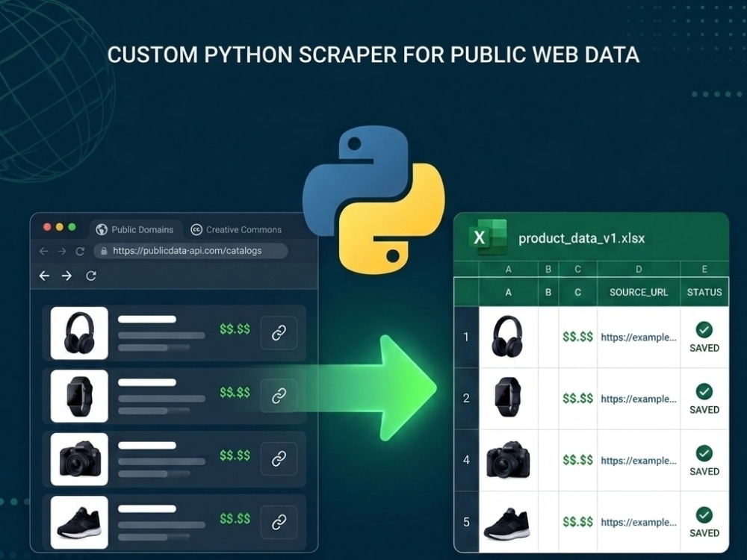Open the https://example... link in row 1
The image size is (747, 560).
tap(639, 337)
